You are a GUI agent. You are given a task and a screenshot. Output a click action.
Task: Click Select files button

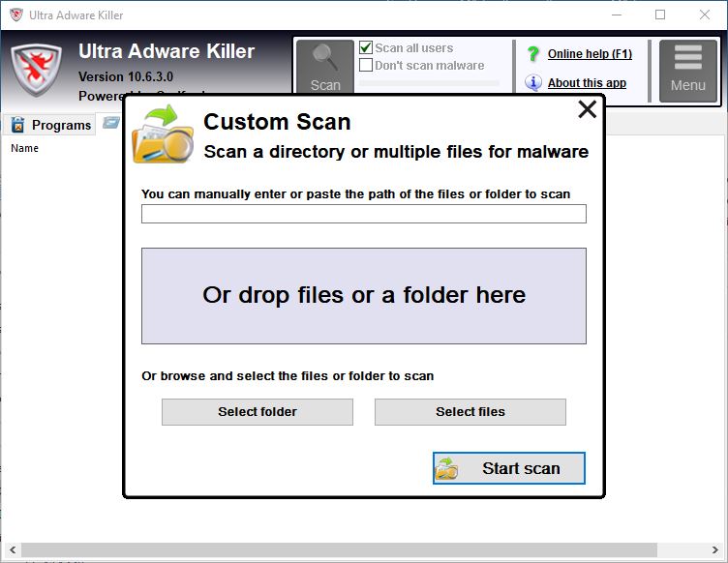[x=470, y=412]
